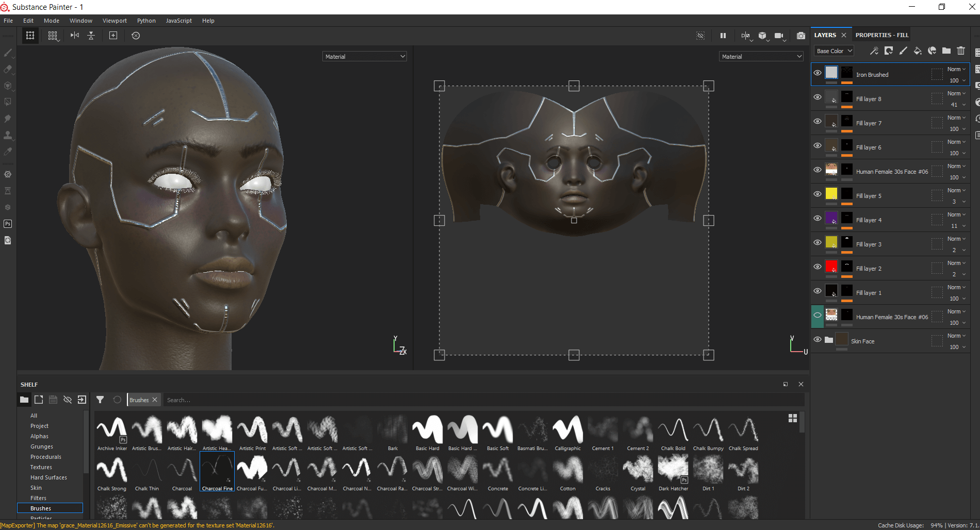Switch the shelf to grid thumbnail size view
Image resolution: width=980 pixels, height=530 pixels.
point(793,418)
